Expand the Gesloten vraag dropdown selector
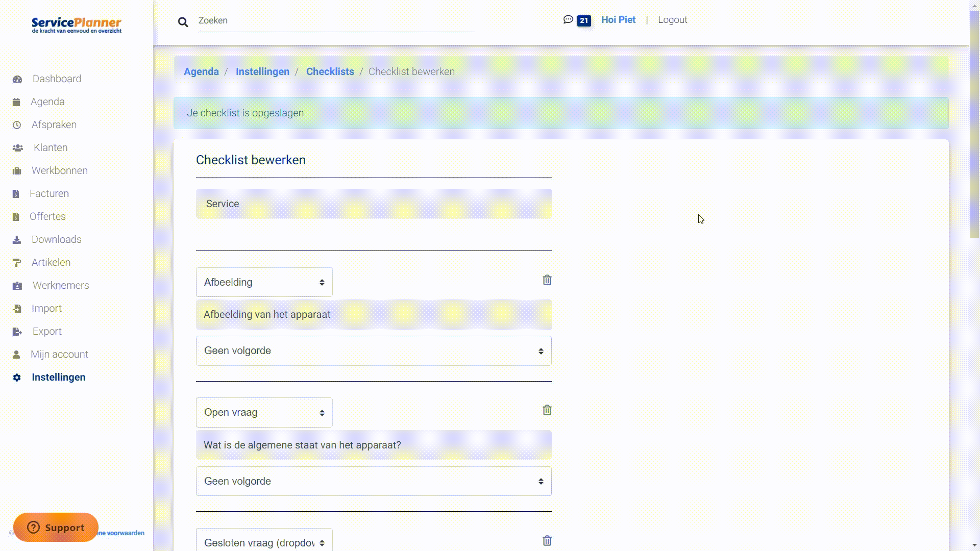Viewport: 980px width, 551px height. [x=264, y=542]
